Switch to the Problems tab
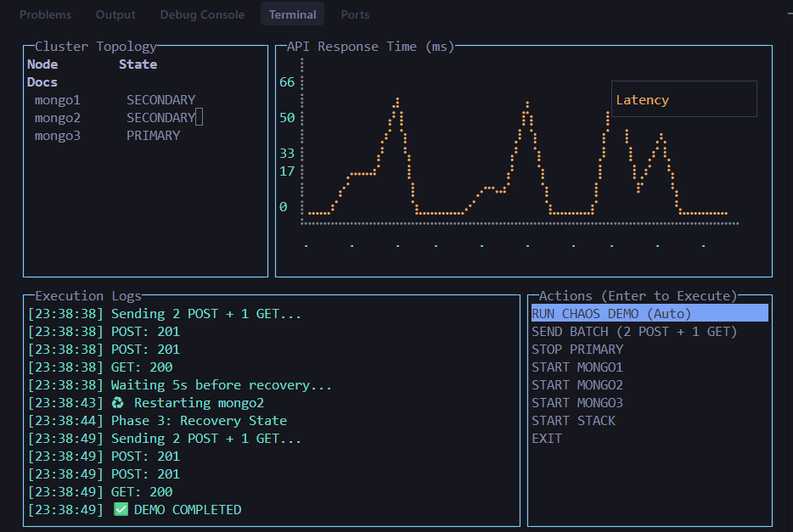This screenshot has width=793, height=532. coord(45,14)
